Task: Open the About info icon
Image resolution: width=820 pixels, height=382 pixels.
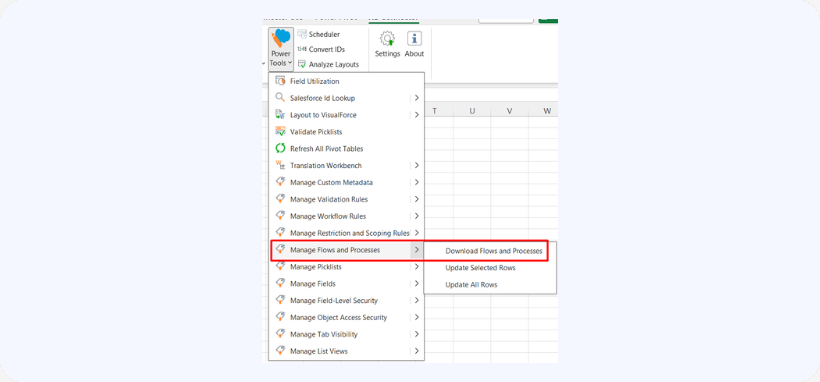Action: click(414, 39)
